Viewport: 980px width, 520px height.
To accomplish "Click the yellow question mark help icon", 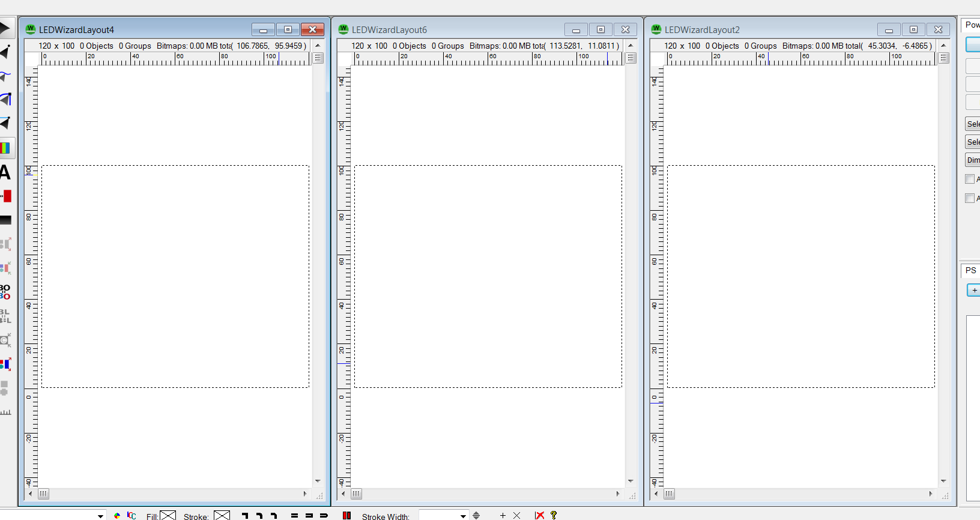I will (x=554, y=515).
